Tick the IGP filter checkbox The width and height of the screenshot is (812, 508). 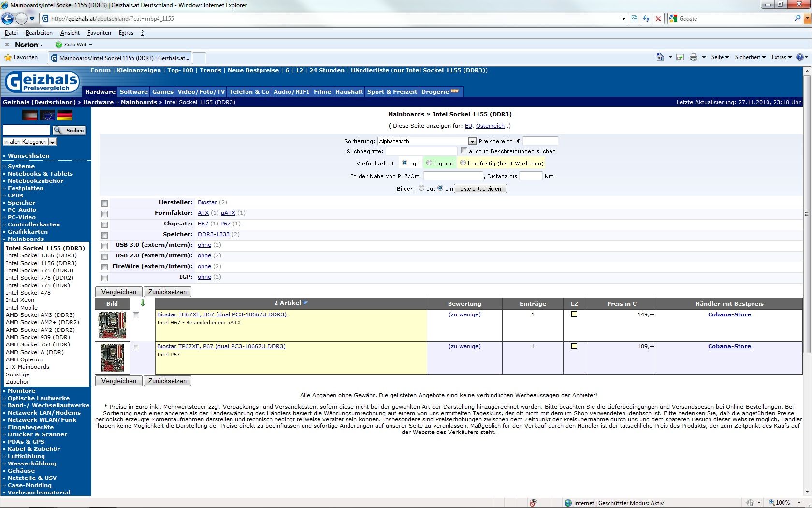pos(104,278)
